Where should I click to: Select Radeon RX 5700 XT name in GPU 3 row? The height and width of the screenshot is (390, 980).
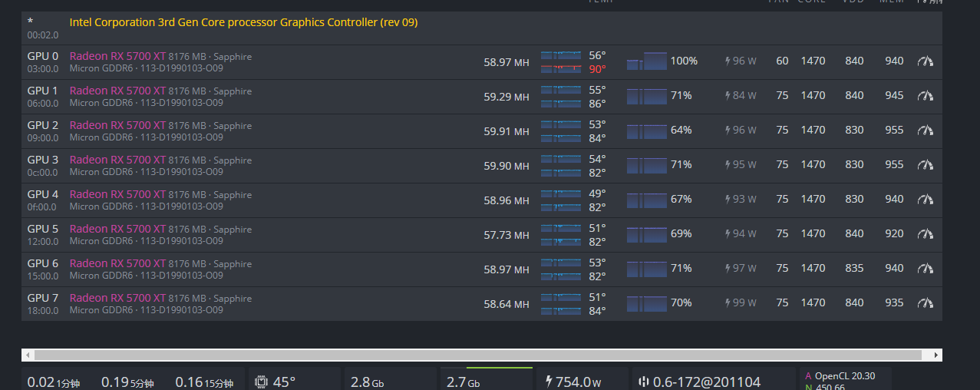(117, 160)
